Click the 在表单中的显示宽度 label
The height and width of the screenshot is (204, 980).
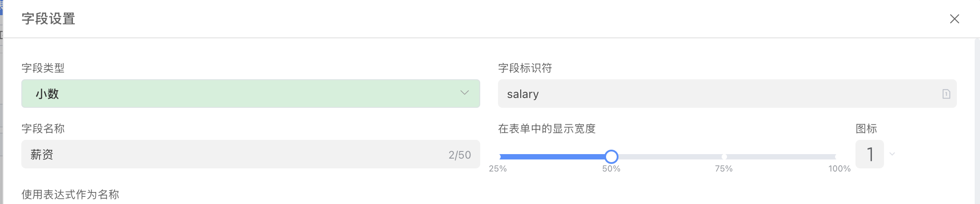[x=546, y=129]
